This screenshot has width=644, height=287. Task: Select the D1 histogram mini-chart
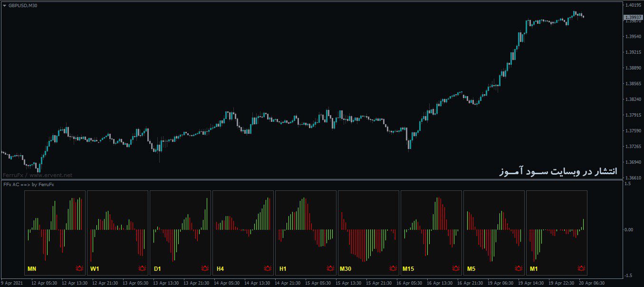180,233
